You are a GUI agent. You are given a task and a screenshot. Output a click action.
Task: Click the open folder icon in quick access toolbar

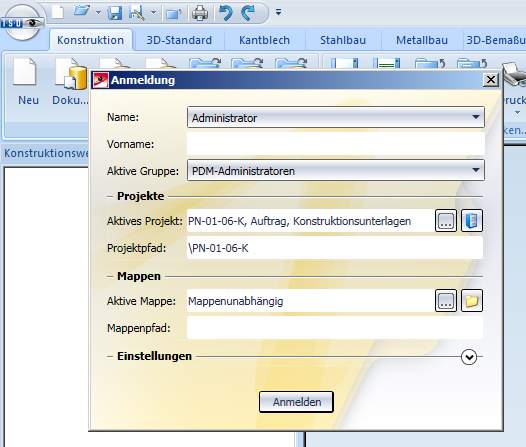(82, 12)
